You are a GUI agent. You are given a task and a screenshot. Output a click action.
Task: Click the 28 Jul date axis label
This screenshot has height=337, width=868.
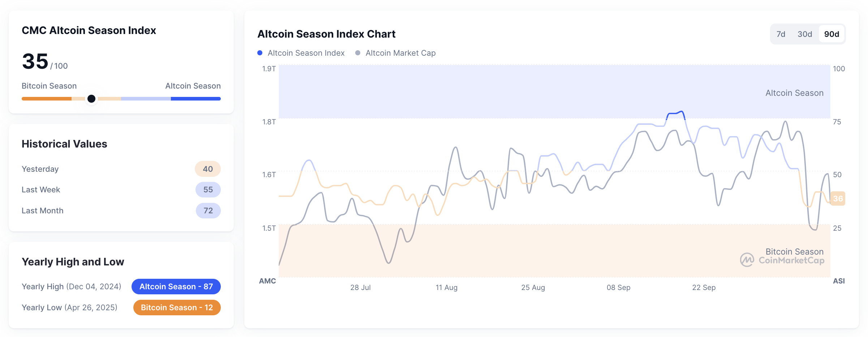[360, 287]
